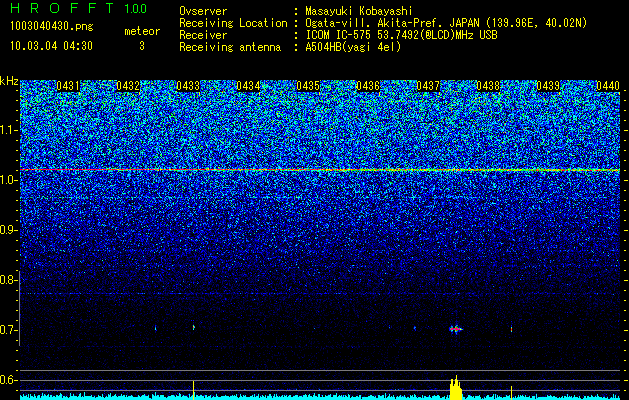
Task: Click the 0435 time marker
Action: point(308,86)
